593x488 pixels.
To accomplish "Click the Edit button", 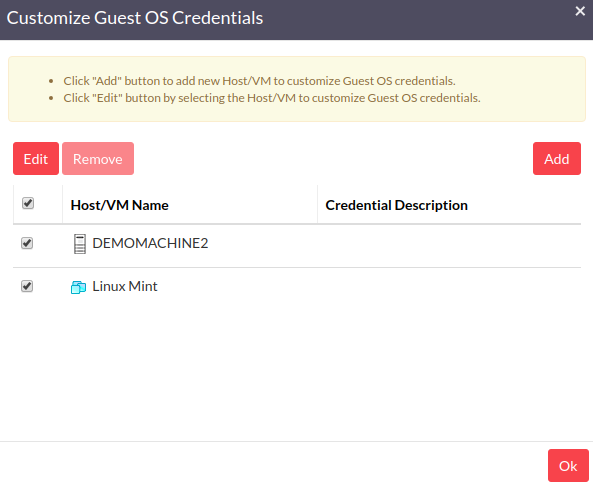I will tap(36, 159).
